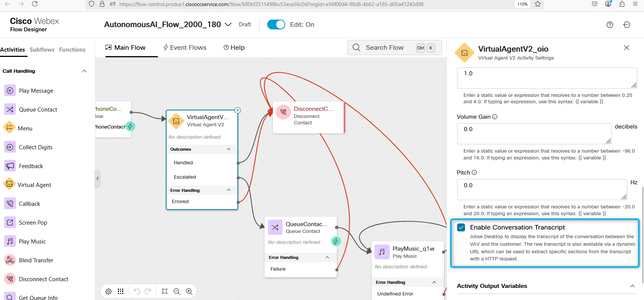Image resolution: width=644 pixels, height=300 pixels.
Task: Switch to the Event Flows tab
Action: (185, 47)
